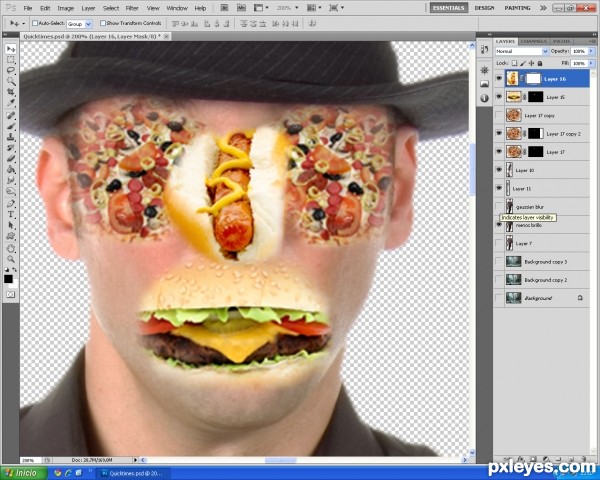
Task: Click the swap foreground and background colors arrow
Action: pyautogui.click(x=14, y=270)
